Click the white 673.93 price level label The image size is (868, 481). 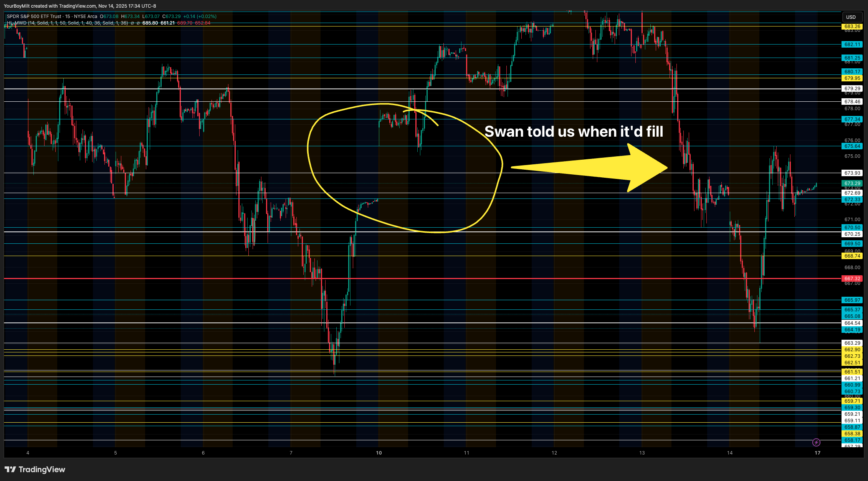coord(852,173)
